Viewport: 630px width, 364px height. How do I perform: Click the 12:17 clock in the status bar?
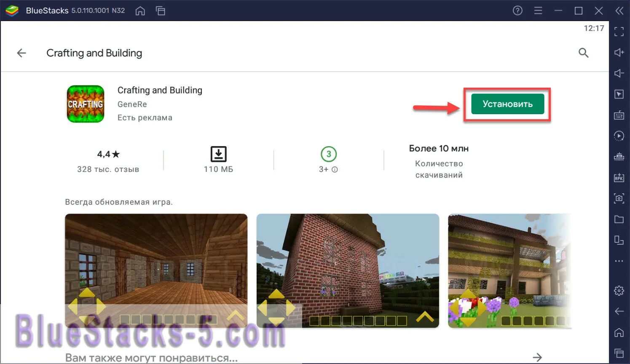coord(594,28)
